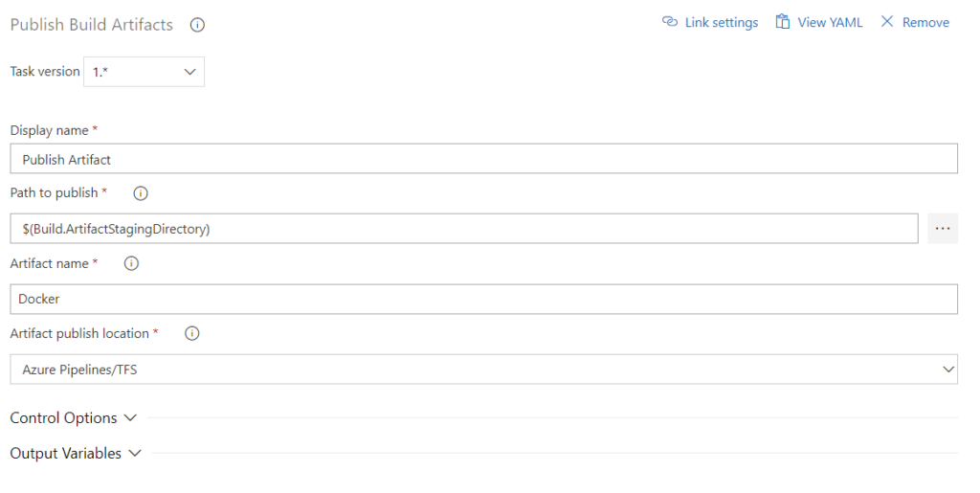
Task: Expand the Control Options section
Action: (x=73, y=418)
